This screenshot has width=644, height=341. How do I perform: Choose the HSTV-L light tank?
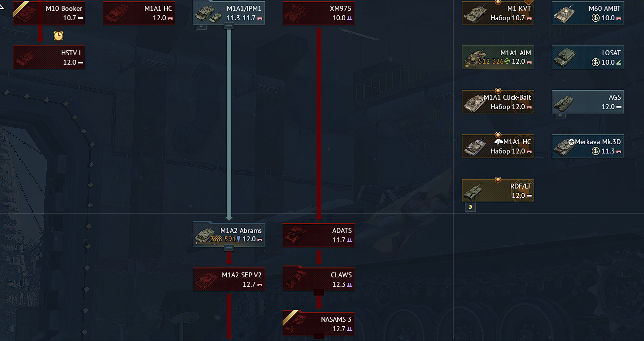click(x=49, y=57)
